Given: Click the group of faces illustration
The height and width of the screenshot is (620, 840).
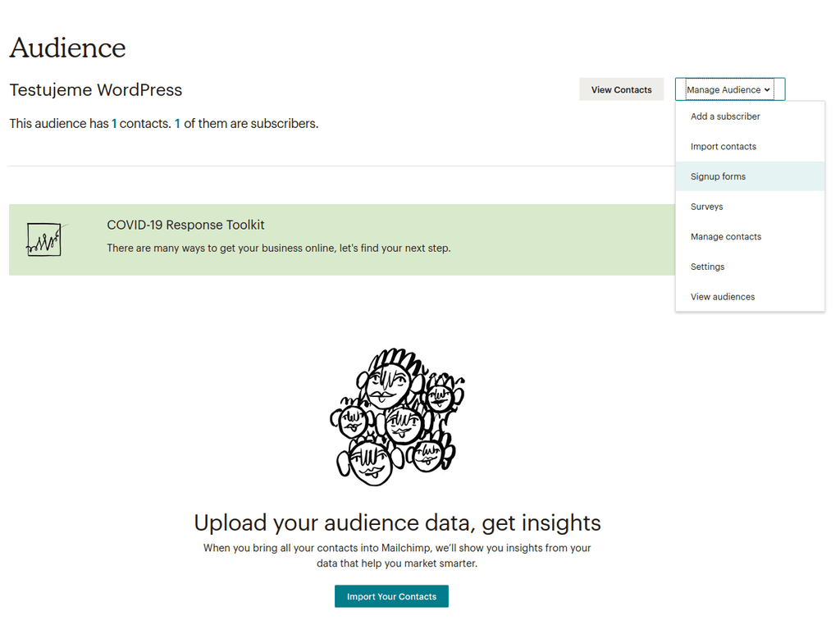Looking at the screenshot, I should (397, 417).
